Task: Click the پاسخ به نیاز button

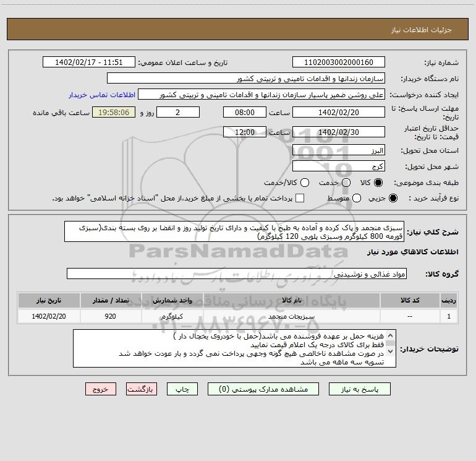Action: click(x=360, y=389)
